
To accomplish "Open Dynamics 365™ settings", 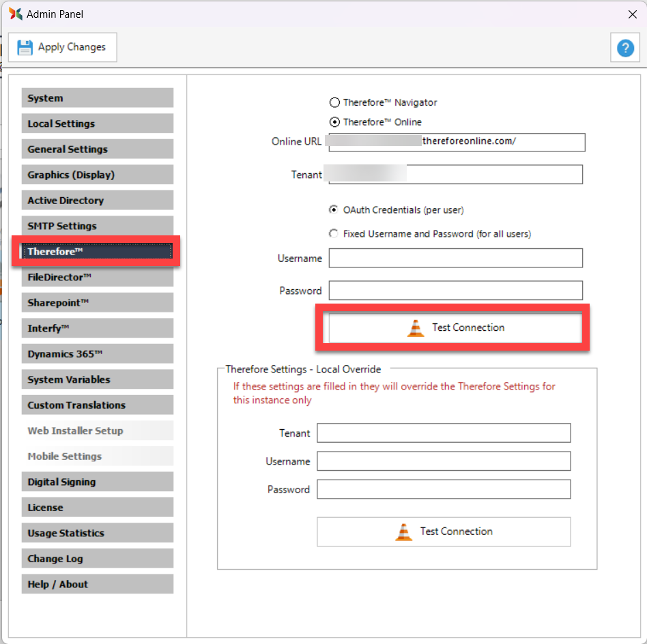I will pos(98,353).
